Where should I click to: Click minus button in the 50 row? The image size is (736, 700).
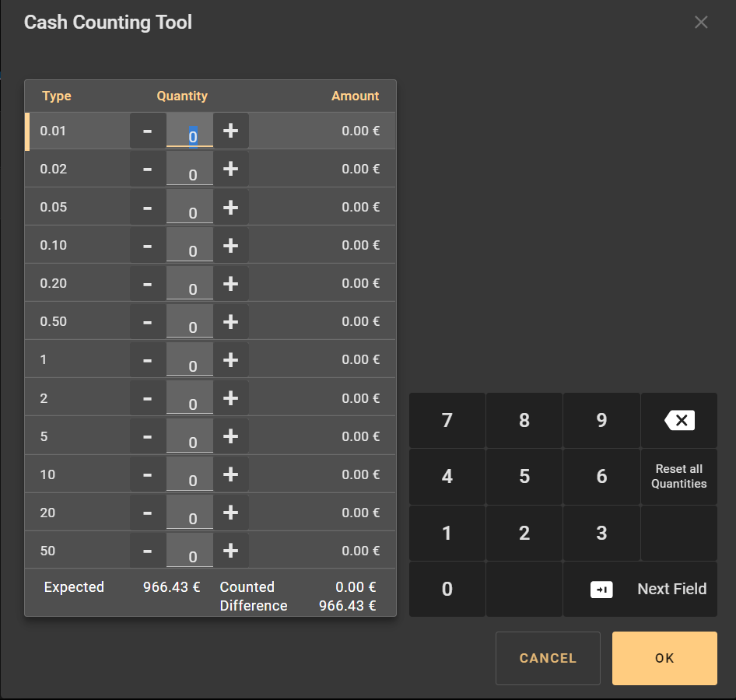point(148,551)
